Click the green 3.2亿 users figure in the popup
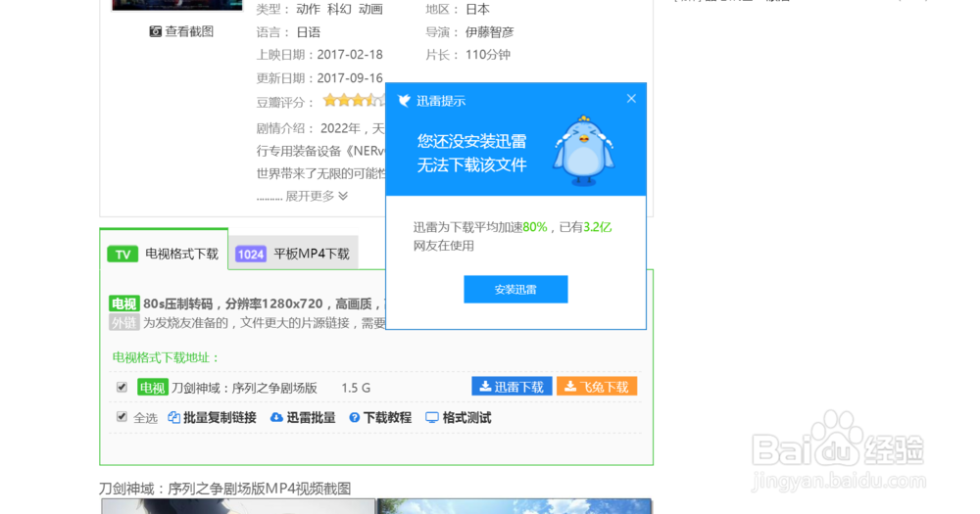 [598, 227]
